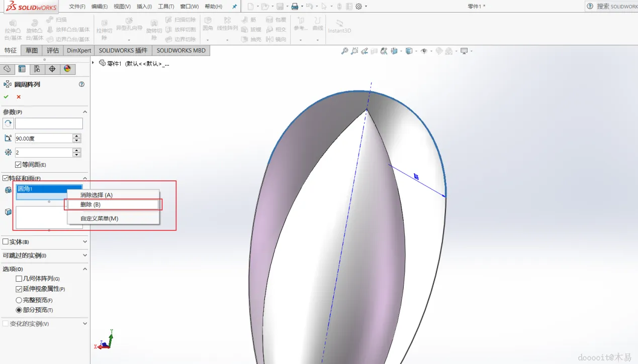
Task: Choose 自定义菜单(M) from context menu
Action: pyautogui.click(x=113, y=218)
